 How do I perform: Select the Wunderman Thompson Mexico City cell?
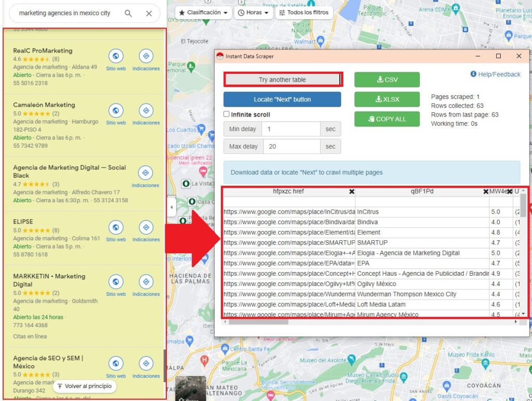[422, 294]
